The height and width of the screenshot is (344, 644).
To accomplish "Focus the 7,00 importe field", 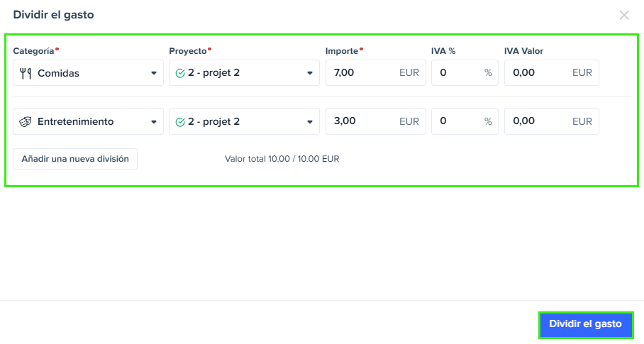I will (x=376, y=72).
